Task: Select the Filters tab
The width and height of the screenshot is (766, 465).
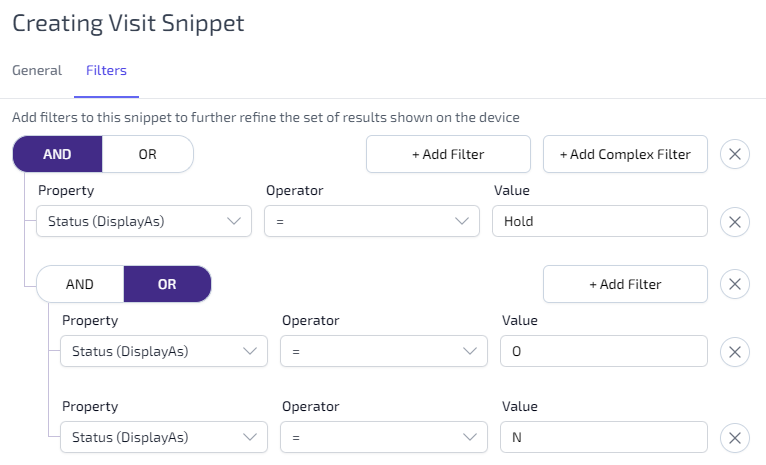Action: click(106, 70)
